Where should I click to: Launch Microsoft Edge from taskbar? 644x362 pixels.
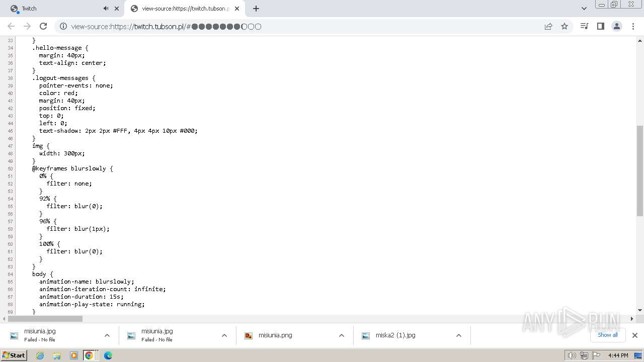coord(108,355)
